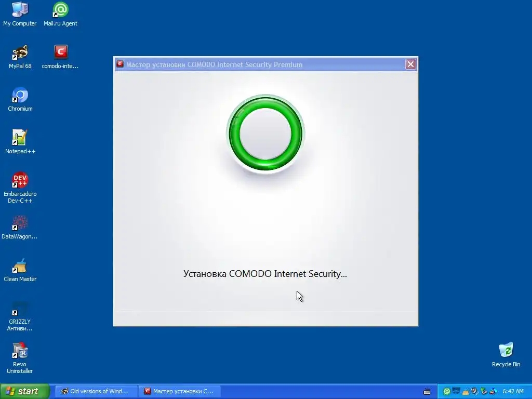
Task: Click the green arrow download tray icon
Action: pyautogui.click(x=484, y=392)
